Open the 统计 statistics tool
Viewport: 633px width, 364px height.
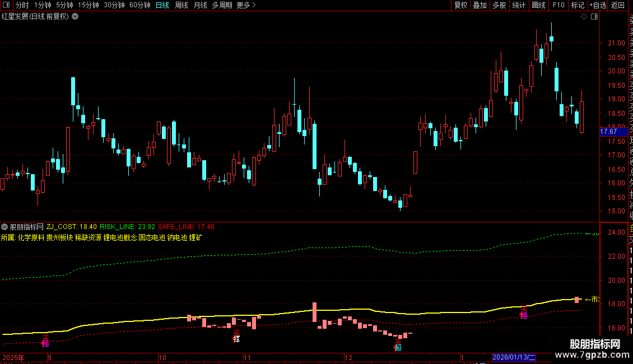tap(519, 5)
